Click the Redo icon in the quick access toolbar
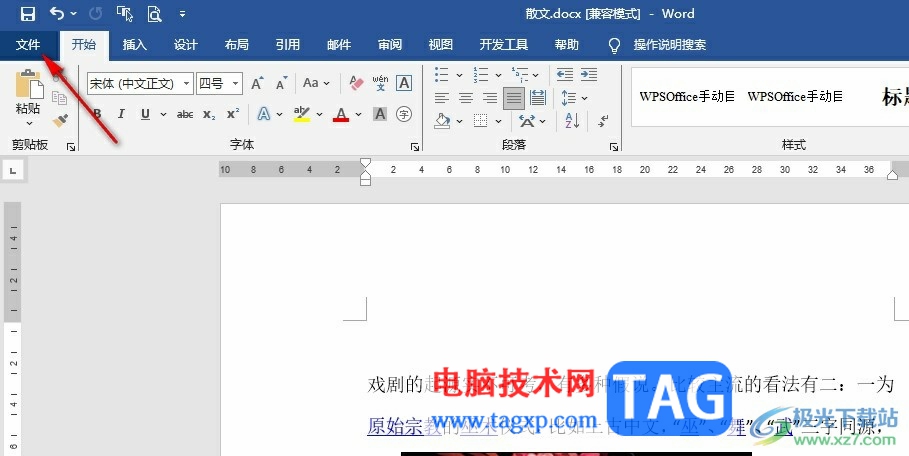 coord(96,13)
